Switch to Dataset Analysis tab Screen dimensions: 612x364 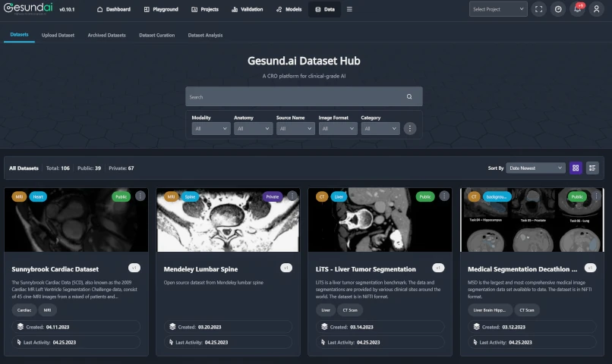pos(205,35)
